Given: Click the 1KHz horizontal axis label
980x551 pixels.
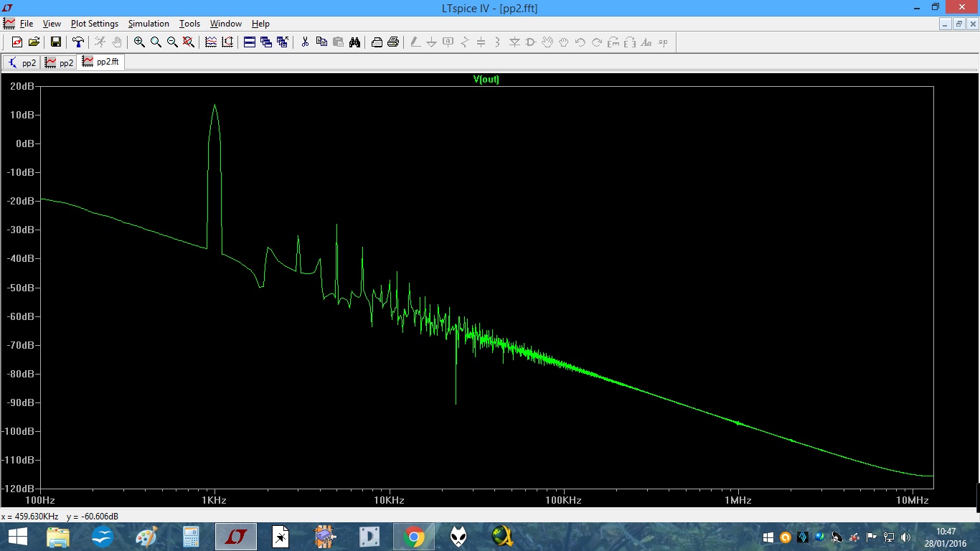Looking at the screenshot, I should (214, 500).
